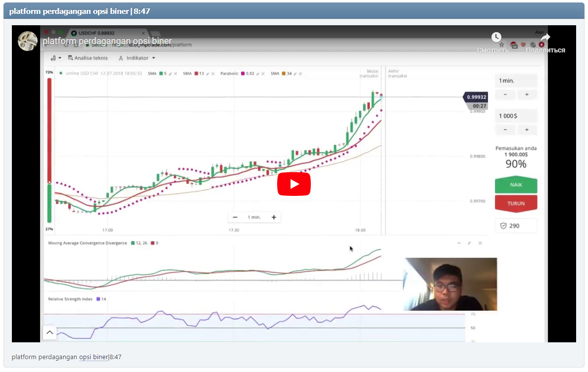The width and height of the screenshot is (588, 372).
Task: Zoom out chart timeframe with minus
Action: [x=235, y=217]
